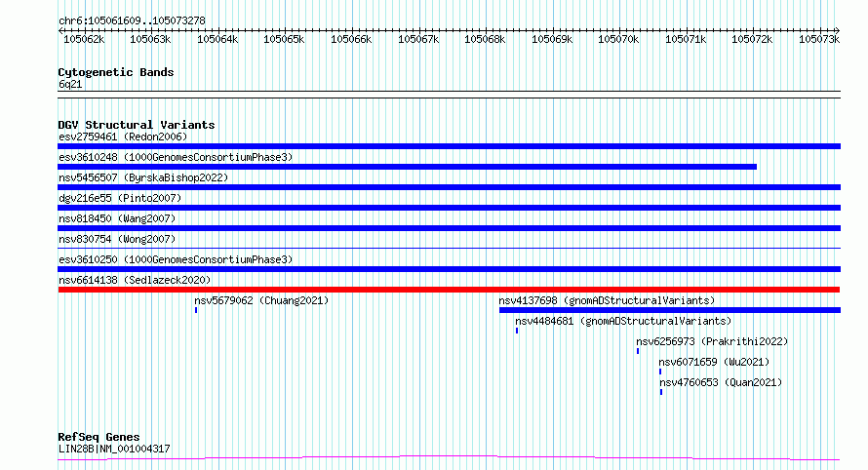Image resolution: width=868 pixels, height=470 pixels.
Task: Click the blue bar under dgv216e55
Action: (x=449, y=208)
